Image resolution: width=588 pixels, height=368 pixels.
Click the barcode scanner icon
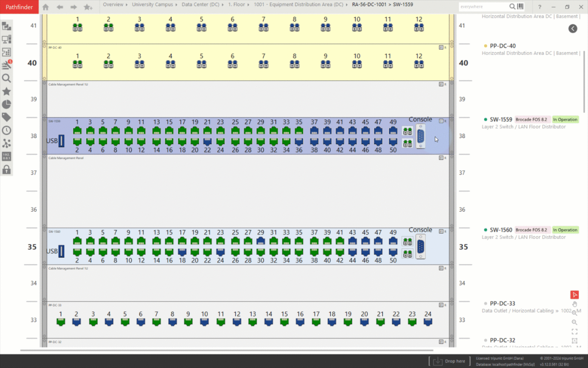[x=520, y=7]
